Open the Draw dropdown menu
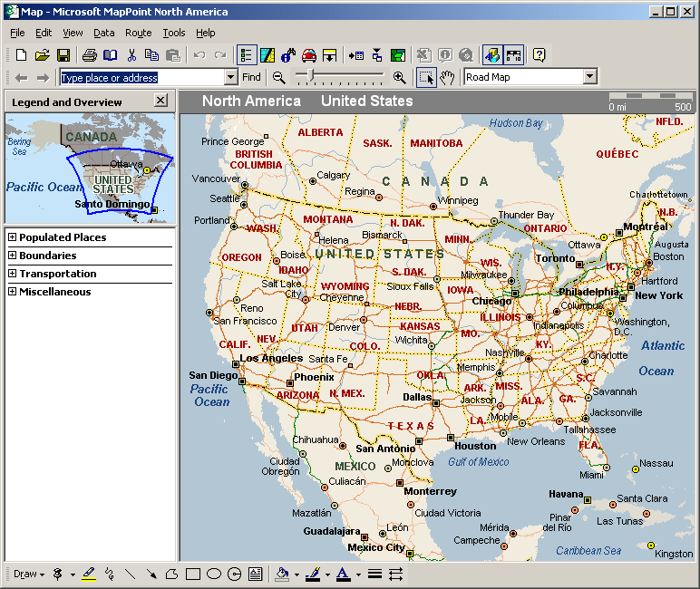The image size is (700, 589). (x=29, y=574)
